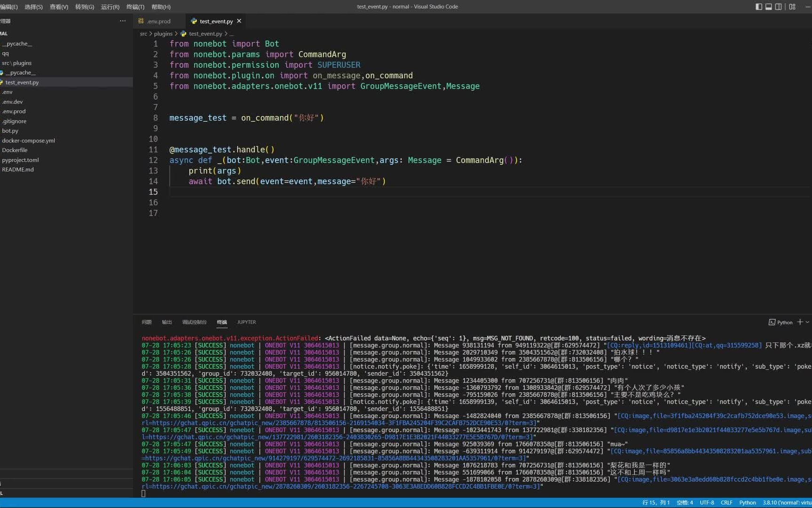Open the customize layout icon
The height and width of the screenshot is (508, 812).
tap(792, 7)
